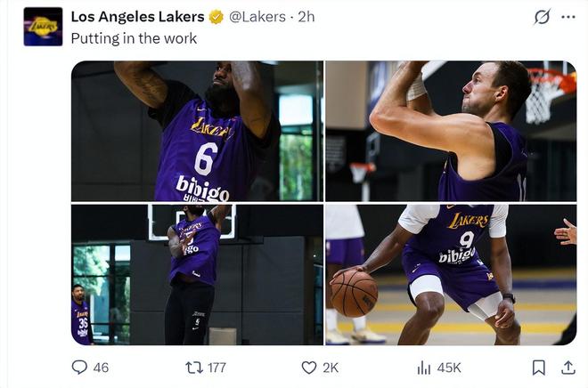Open the @Lakers handle link

click(x=258, y=17)
